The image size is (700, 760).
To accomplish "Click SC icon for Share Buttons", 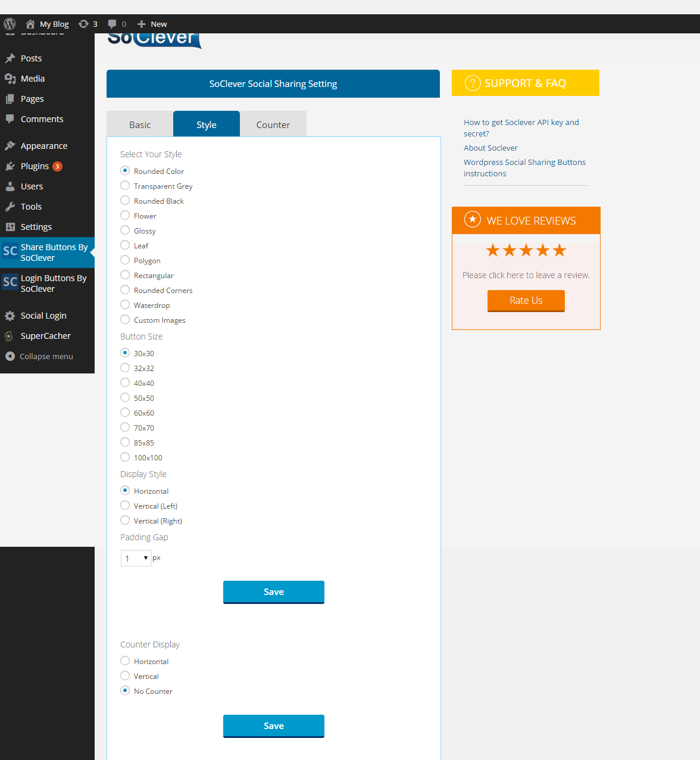I will coord(10,251).
